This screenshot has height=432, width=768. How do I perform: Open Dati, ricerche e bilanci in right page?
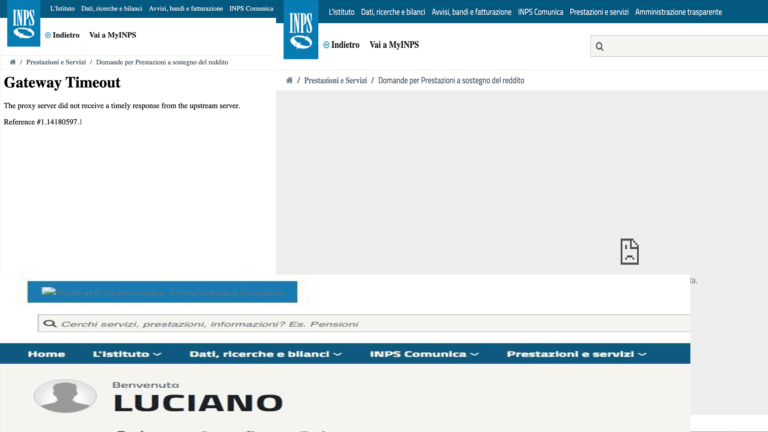[393, 12]
